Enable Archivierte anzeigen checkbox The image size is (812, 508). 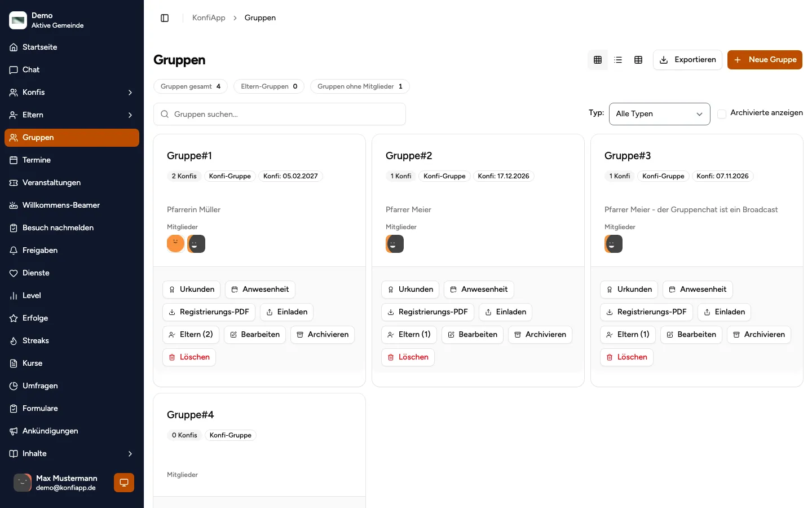[722, 113]
